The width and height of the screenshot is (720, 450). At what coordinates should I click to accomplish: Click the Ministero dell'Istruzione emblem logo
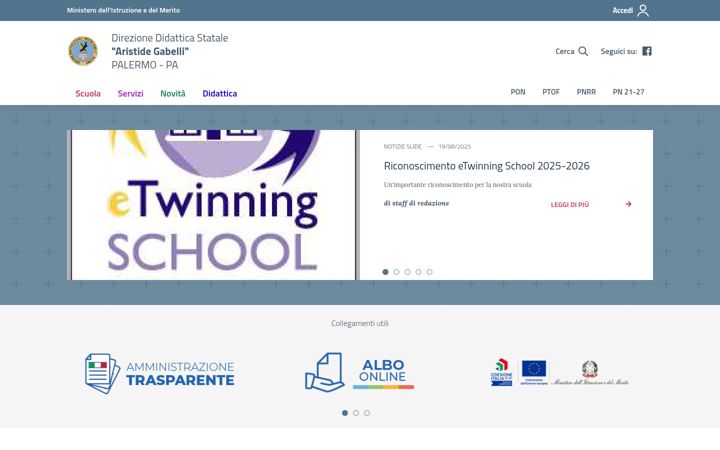tap(590, 372)
